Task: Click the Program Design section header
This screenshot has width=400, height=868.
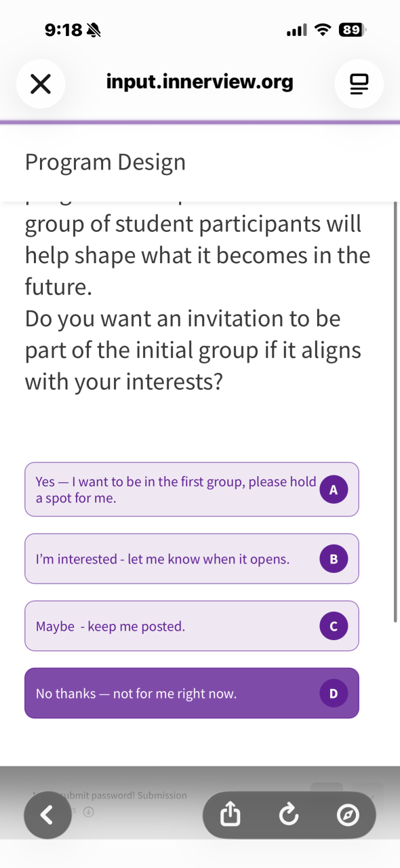Action: click(x=105, y=163)
